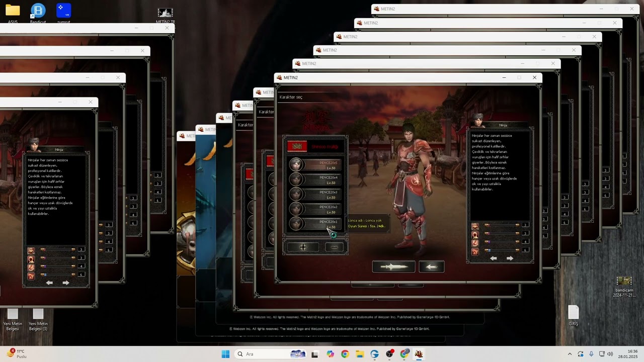This screenshot has height=362, width=644.
Task: Open the Yeni Metin Belgesi (3) file
Action: pyautogui.click(x=38, y=320)
